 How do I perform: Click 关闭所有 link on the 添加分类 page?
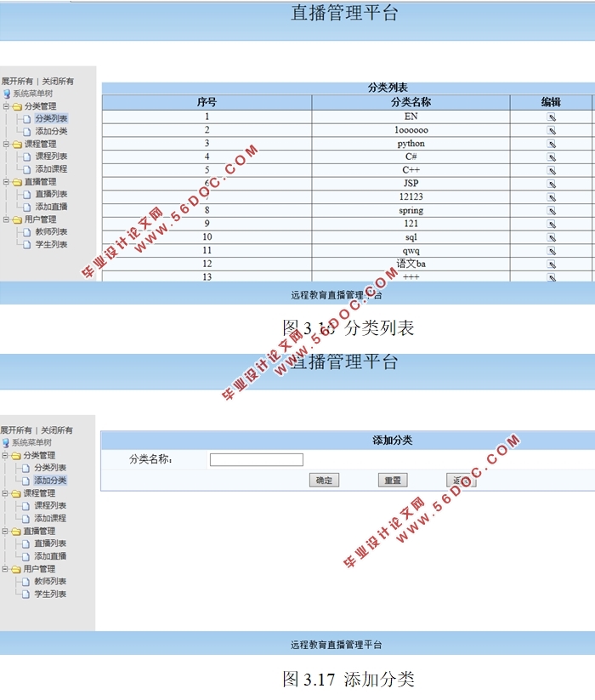[57, 430]
